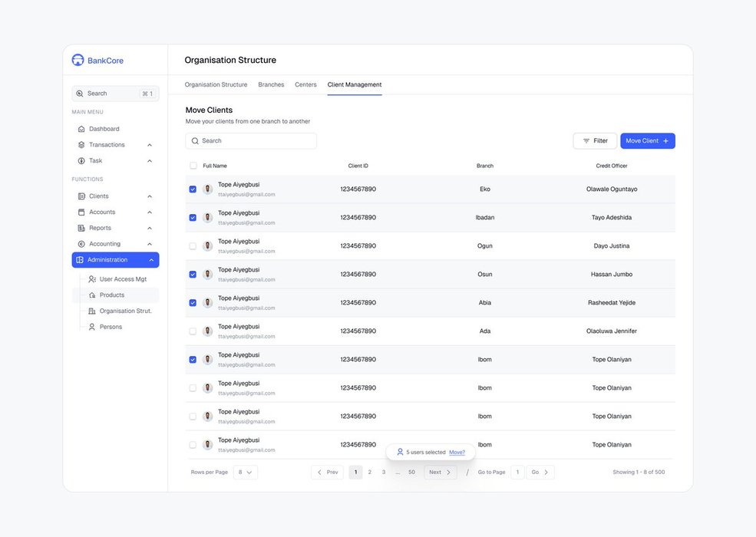Toggle the select-all header checkbox
The height and width of the screenshot is (537, 756).
point(193,166)
